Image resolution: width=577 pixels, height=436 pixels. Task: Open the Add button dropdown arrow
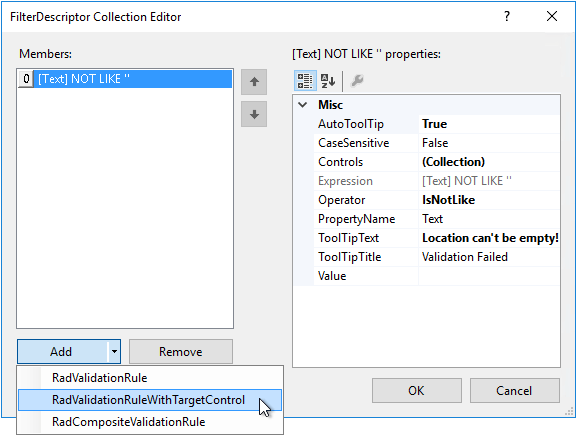pos(114,351)
